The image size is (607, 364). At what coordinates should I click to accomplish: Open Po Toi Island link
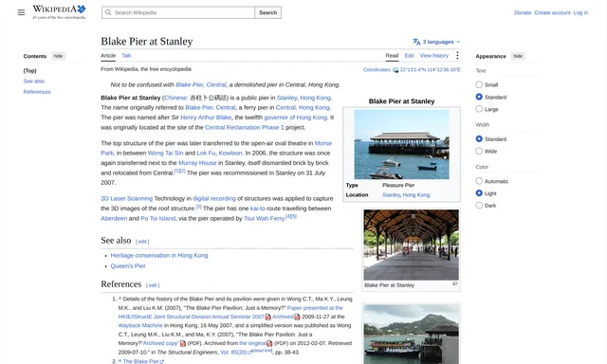[x=158, y=219]
